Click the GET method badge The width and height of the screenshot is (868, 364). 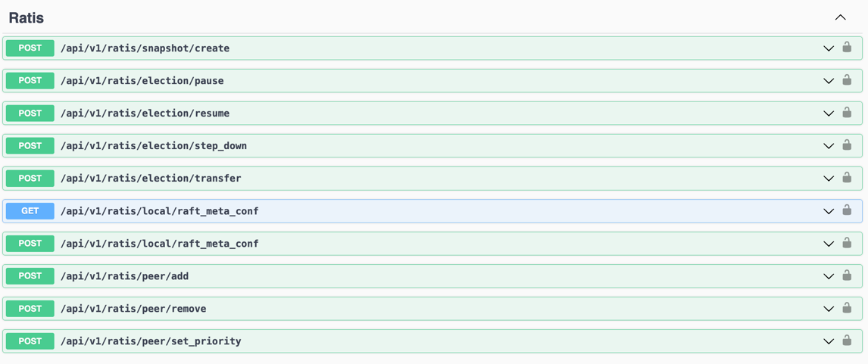30,211
